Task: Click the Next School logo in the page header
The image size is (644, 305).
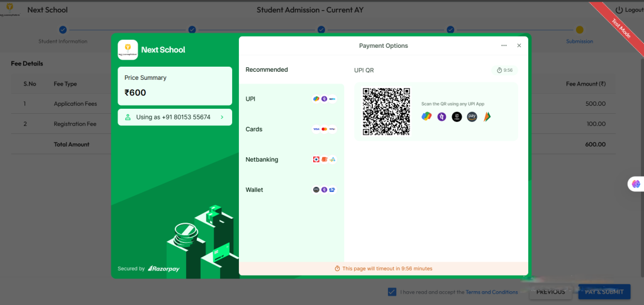Action: coord(10,10)
